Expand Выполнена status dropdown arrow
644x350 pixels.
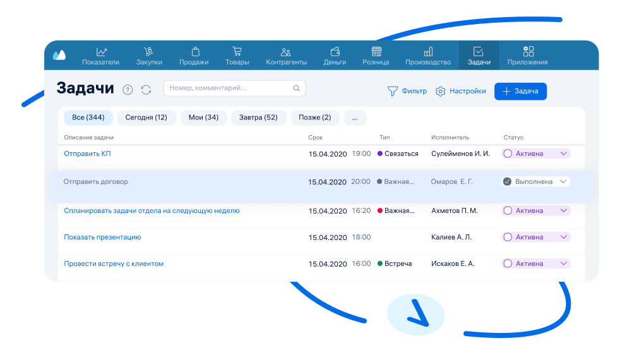pos(563,181)
